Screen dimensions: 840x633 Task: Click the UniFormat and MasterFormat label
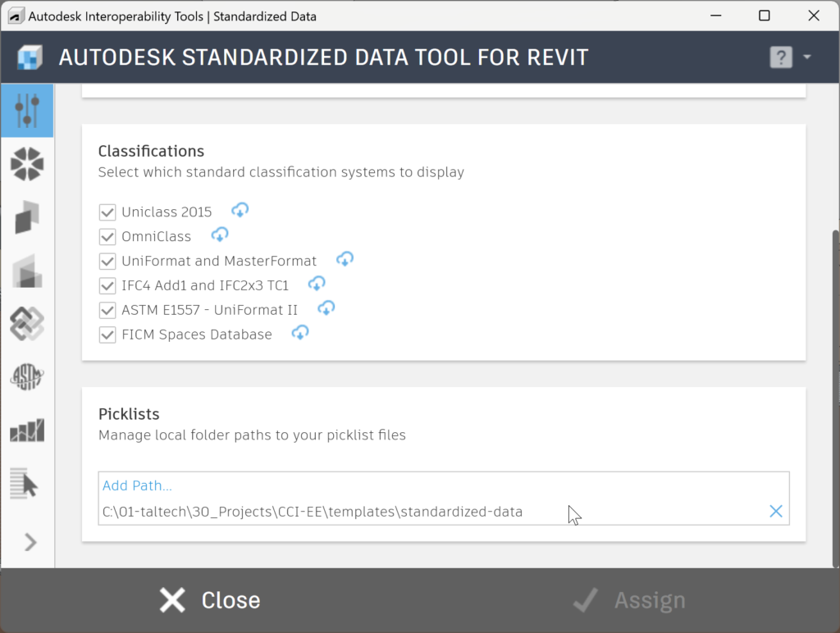click(x=219, y=262)
